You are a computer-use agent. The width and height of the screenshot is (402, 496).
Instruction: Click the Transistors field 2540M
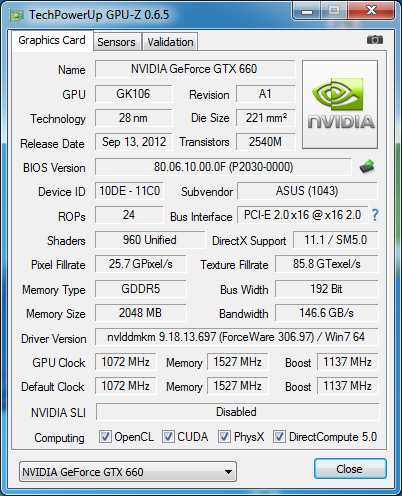266,142
